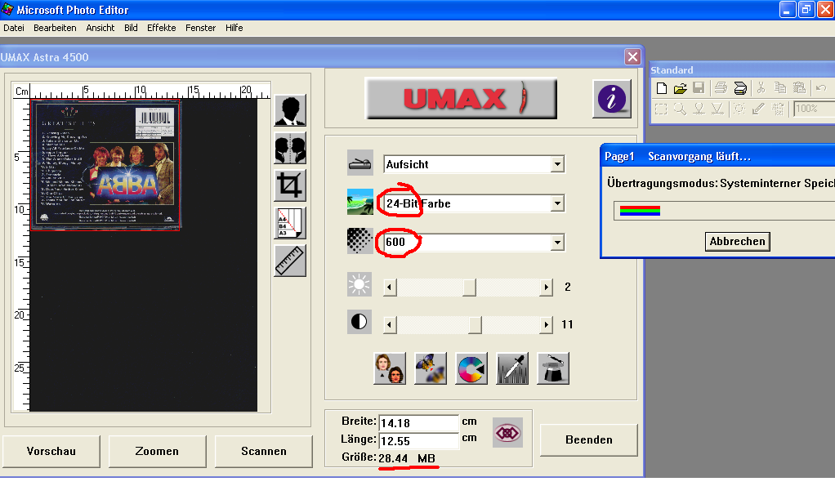Click the magic hat auto-adjust icon
This screenshot has width=835, height=504.
(553, 368)
